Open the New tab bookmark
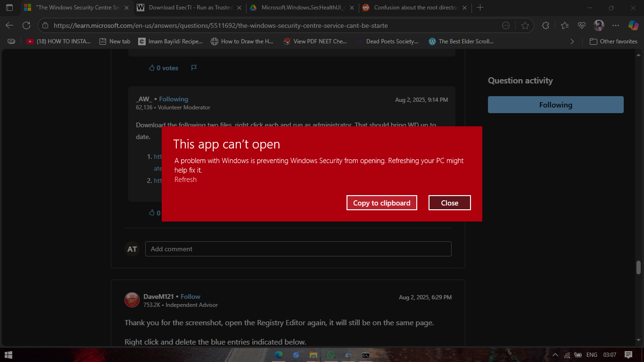The height and width of the screenshot is (362, 644). [x=115, y=41]
